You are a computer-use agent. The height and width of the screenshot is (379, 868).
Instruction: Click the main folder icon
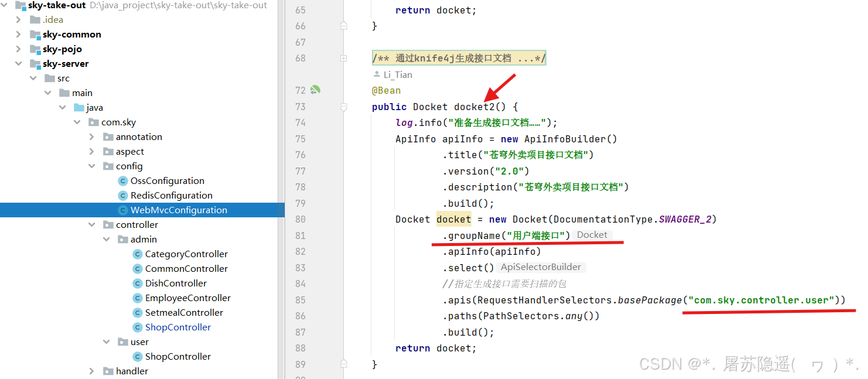pos(64,93)
